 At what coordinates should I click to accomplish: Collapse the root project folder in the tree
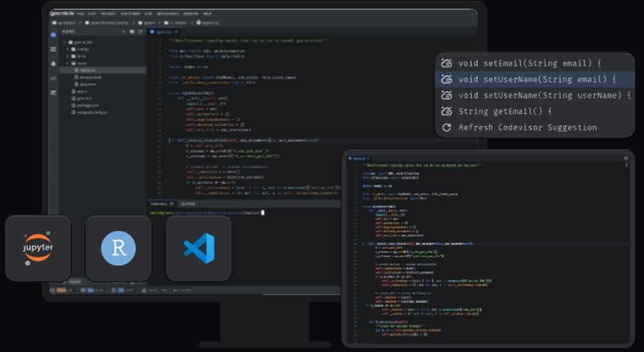pos(65,42)
